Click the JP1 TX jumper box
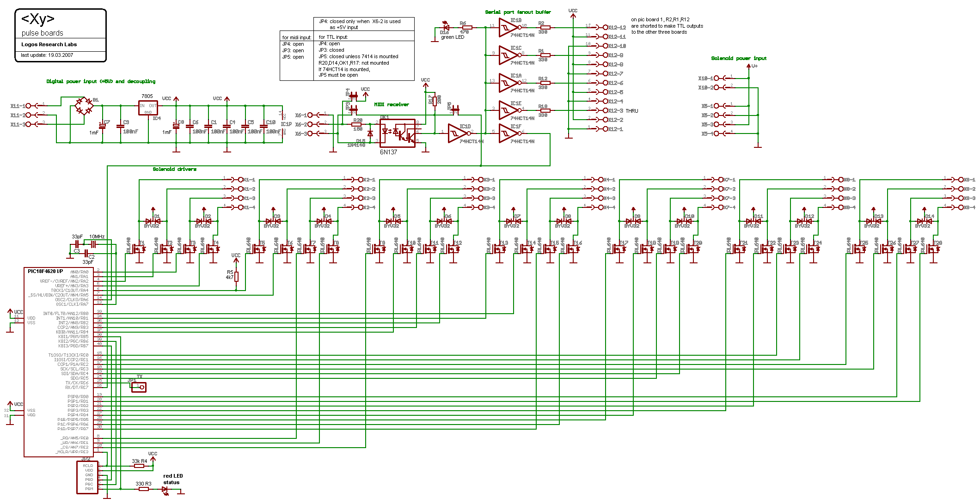980x504 pixels. coord(139,387)
